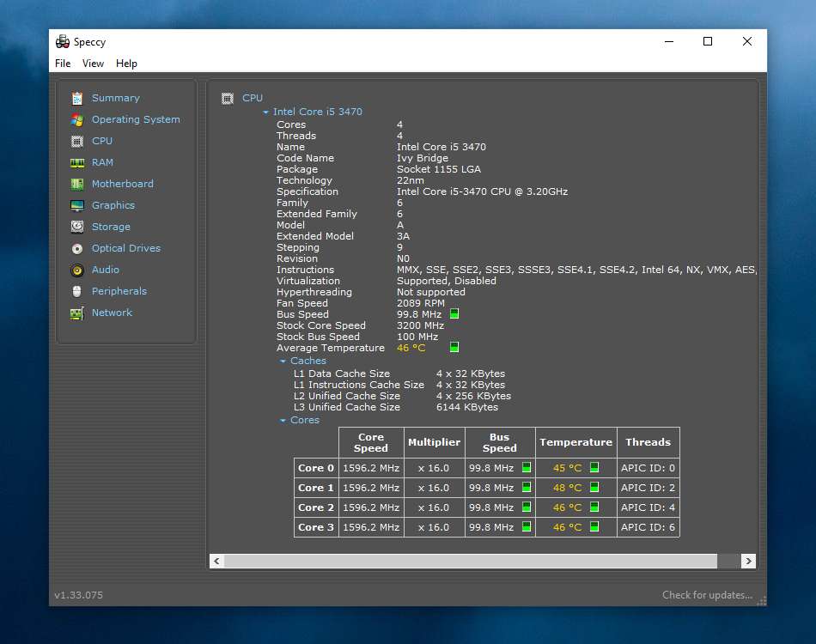Click the Core 0 temperature green indicator

point(594,467)
